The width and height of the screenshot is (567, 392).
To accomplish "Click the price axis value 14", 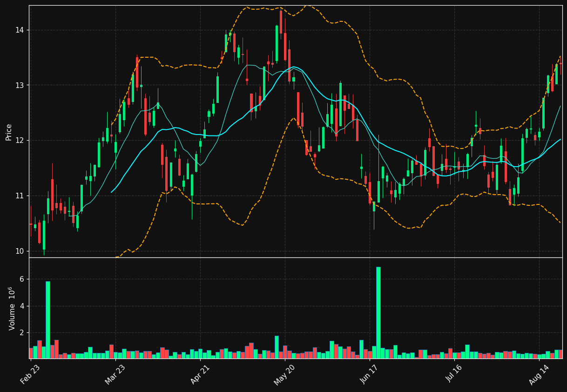I will [x=20, y=30].
